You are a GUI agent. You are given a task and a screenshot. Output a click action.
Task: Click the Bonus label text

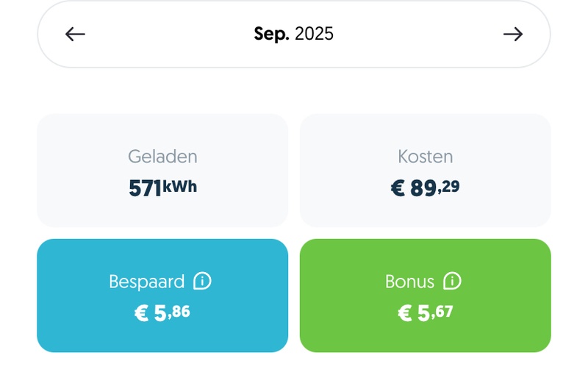click(x=409, y=282)
